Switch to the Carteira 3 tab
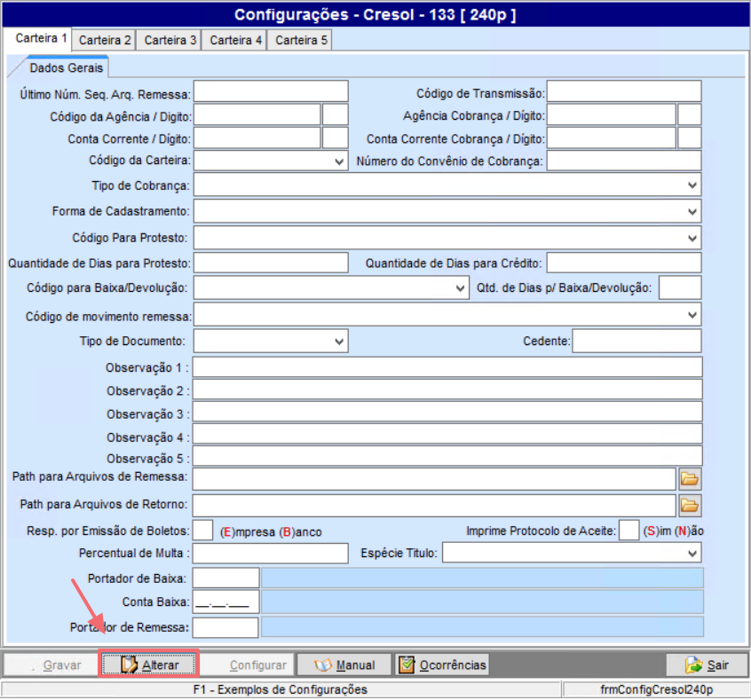The height and width of the screenshot is (700, 751). [170, 40]
